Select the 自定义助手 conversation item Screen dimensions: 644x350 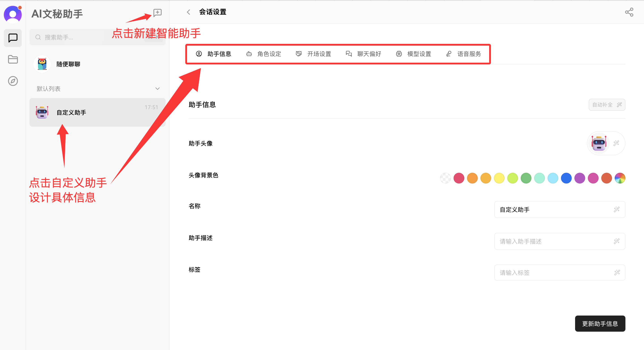98,112
